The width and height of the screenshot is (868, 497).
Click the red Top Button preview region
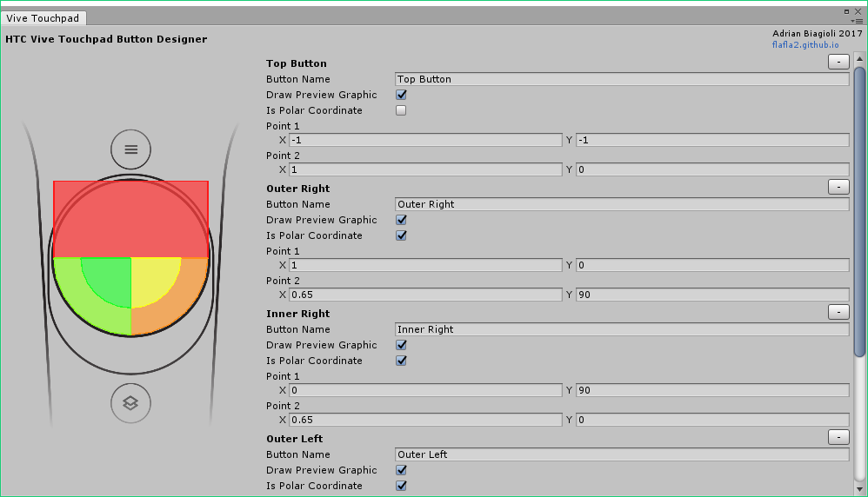[x=130, y=220]
